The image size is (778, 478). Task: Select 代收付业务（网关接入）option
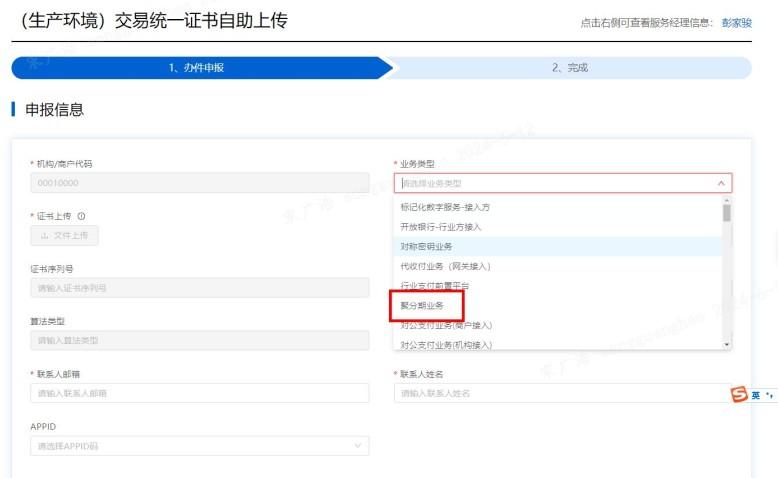click(x=445, y=266)
